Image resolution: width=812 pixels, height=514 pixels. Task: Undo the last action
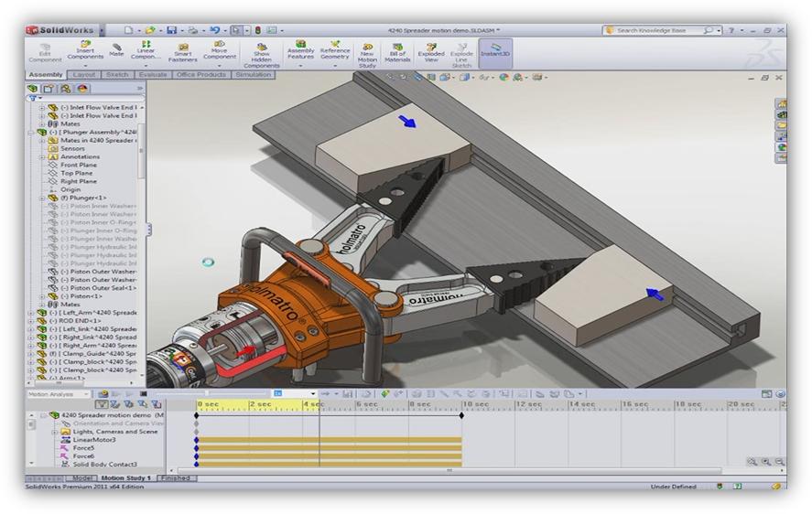(214, 30)
